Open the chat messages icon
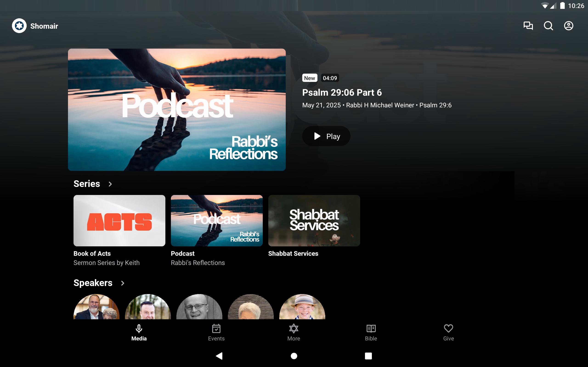 coord(528,26)
